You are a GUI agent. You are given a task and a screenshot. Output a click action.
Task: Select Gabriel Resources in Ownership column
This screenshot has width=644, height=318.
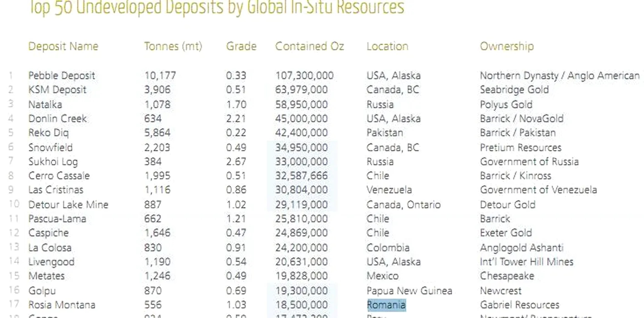pyautogui.click(x=519, y=305)
